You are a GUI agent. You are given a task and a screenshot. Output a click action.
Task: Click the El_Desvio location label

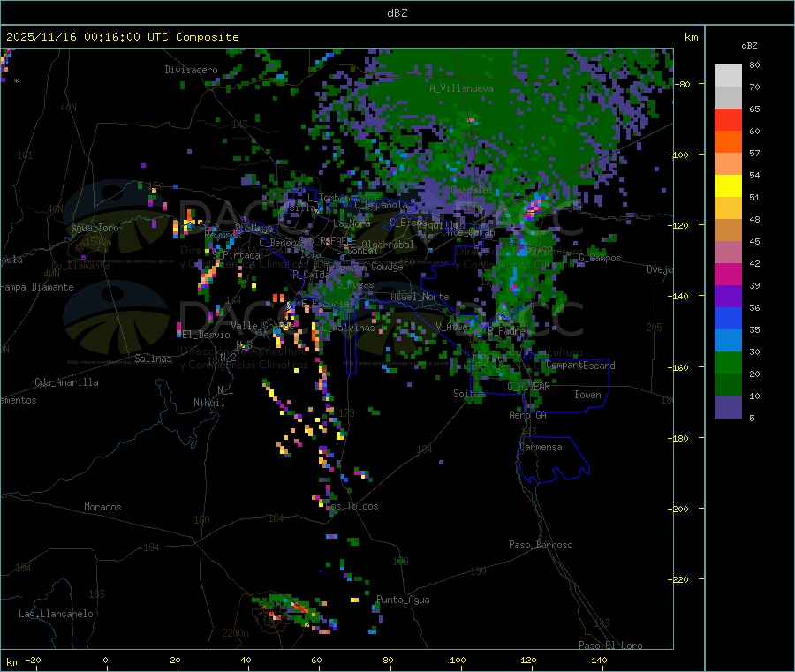tap(206, 335)
